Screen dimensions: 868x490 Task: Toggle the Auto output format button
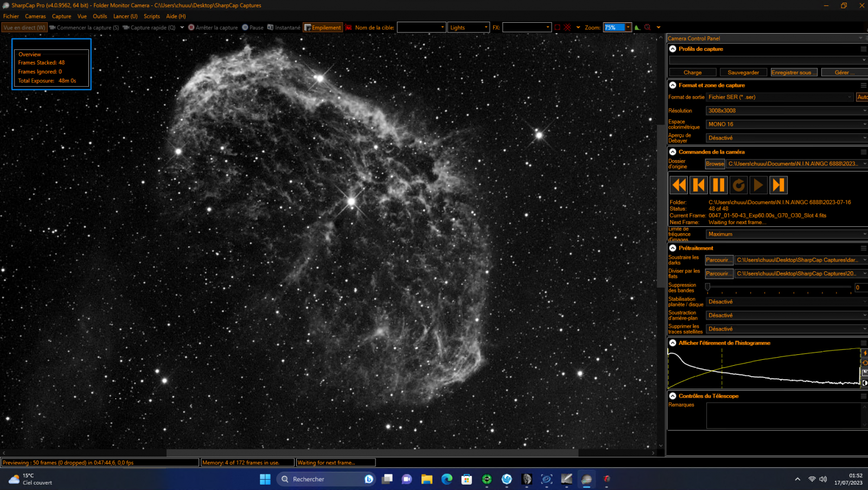click(x=862, y=97)
